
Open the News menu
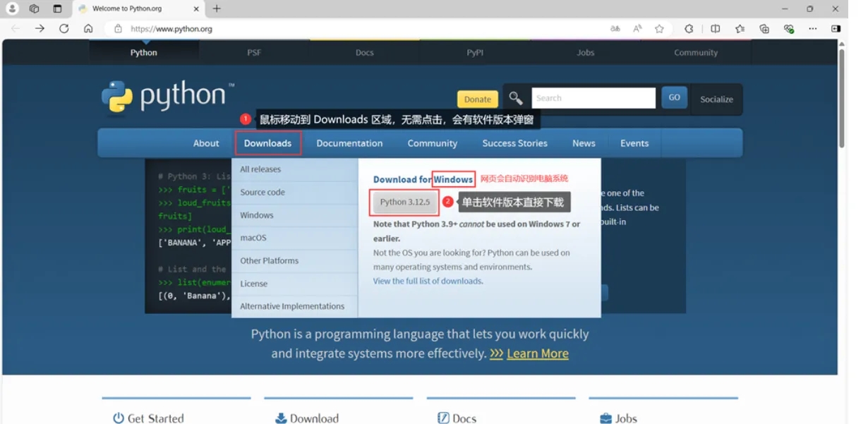584,143
